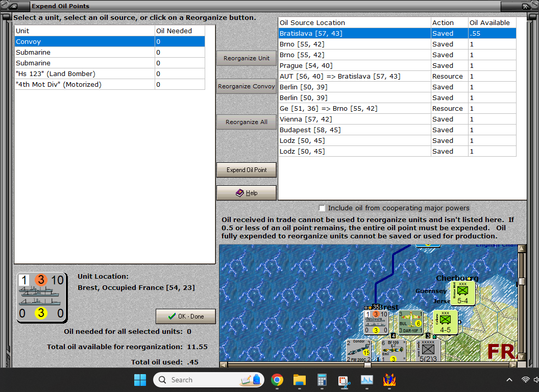Click the map's horizontal scrollbar thumb
The image size is (539, 392).
pyautogui.click(x=367, y=365)
